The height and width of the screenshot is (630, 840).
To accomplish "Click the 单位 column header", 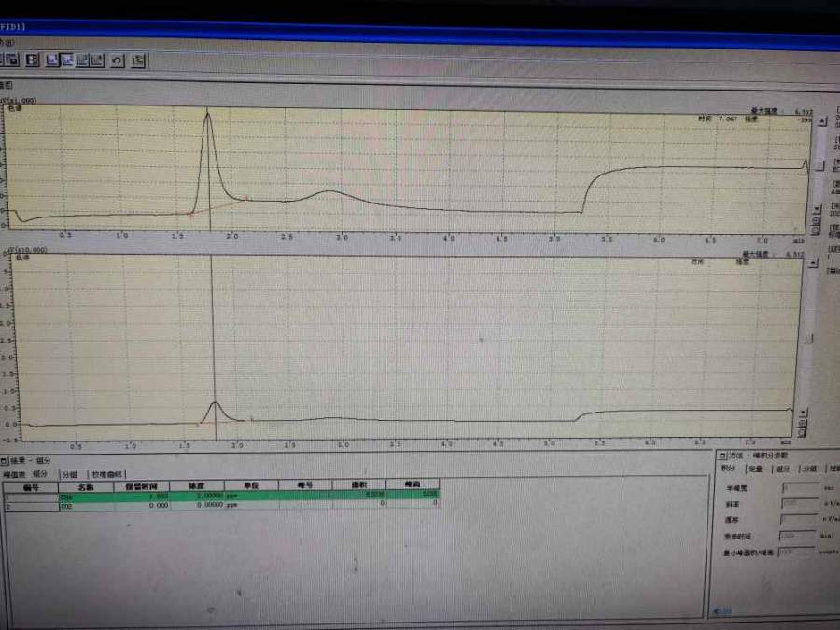I will tap(251, 486).
